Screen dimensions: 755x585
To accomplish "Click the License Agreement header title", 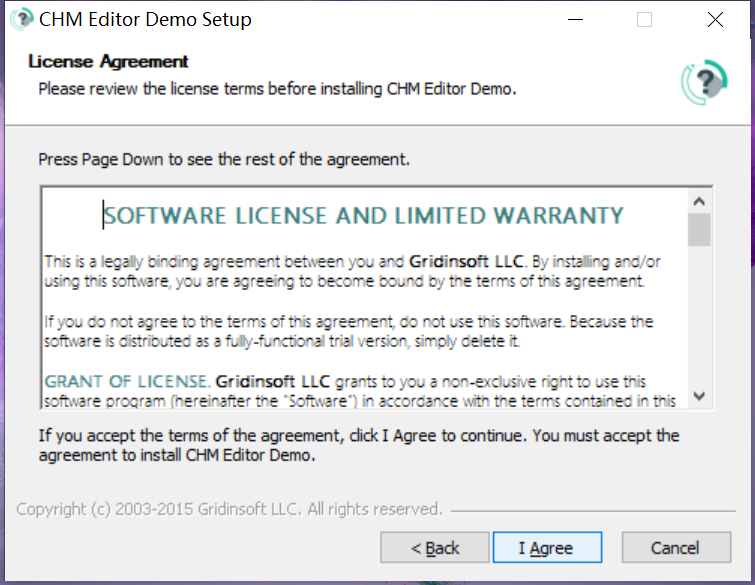I will click(x=108, y=62).
